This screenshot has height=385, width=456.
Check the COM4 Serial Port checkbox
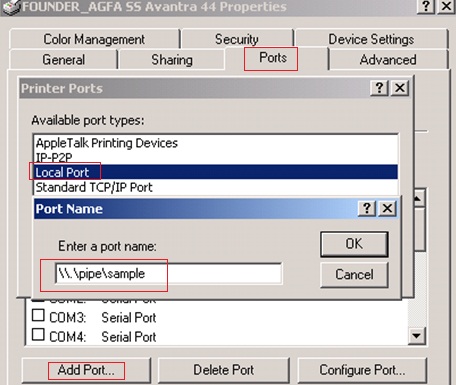pyautogui.click(x=38, y=334)
